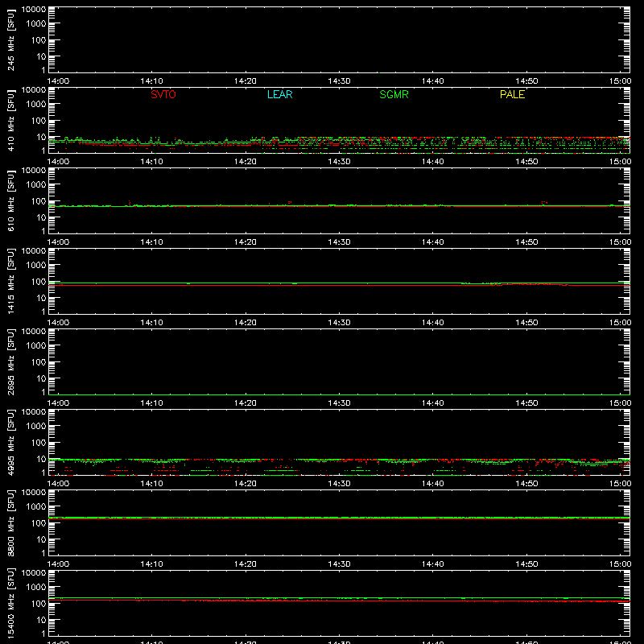Click the 10 tick on 15400 MHz axis

41,620
